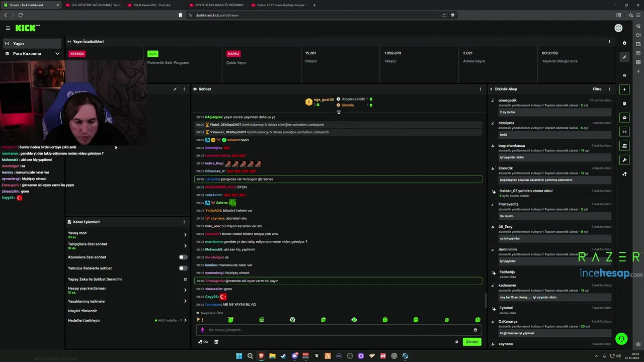Expand Yavaş mod settings

(x=185, y=235)
